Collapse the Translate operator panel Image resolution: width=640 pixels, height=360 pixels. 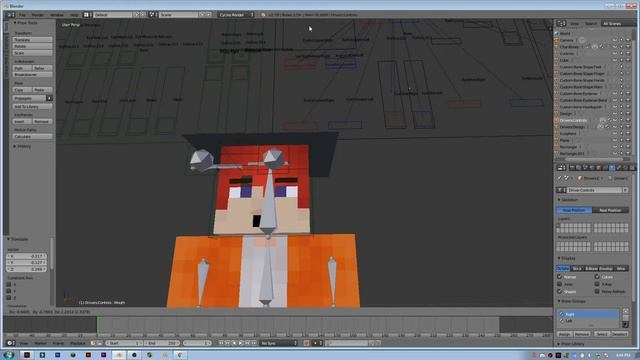[x=9, y=239]
